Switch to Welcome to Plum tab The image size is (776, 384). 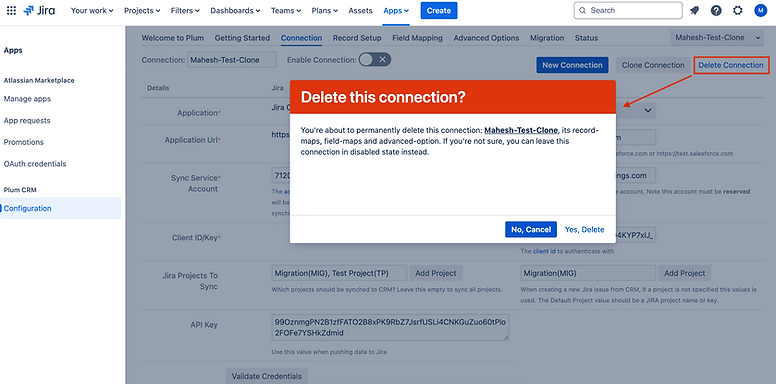pyautogui.click(x=173, y=38)
